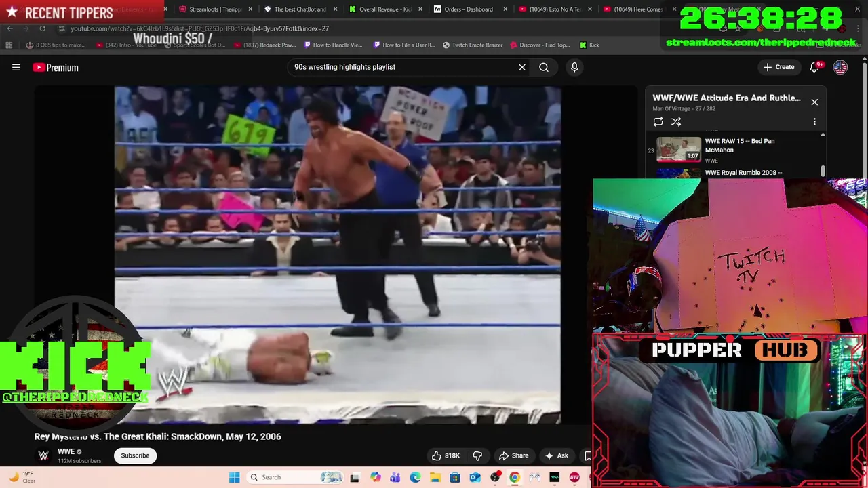The image size is (868, 488).
Task: Reload the page in Chrome
Action: pos(42,28)
